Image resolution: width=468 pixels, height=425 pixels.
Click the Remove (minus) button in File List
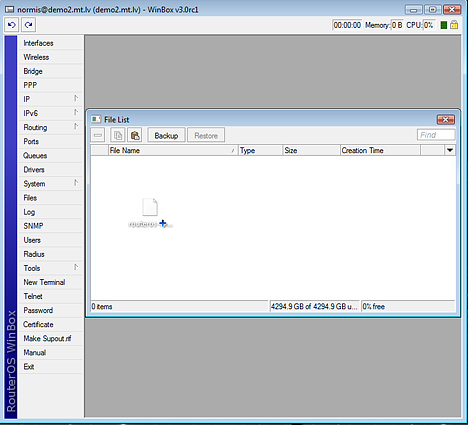coord(98,135)
